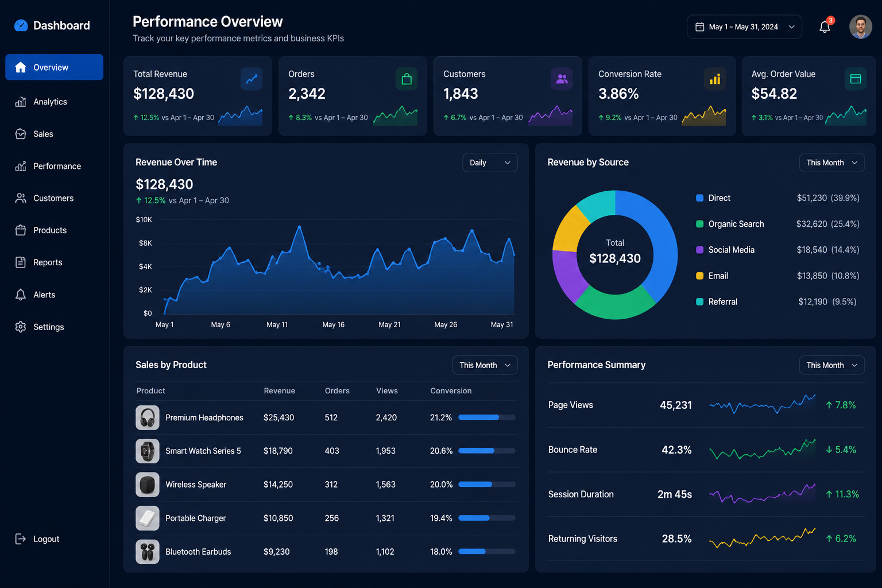Click the Bounce Rate value 42.3%
Screen dimensions: 882x588
click(x=676, y=450)
